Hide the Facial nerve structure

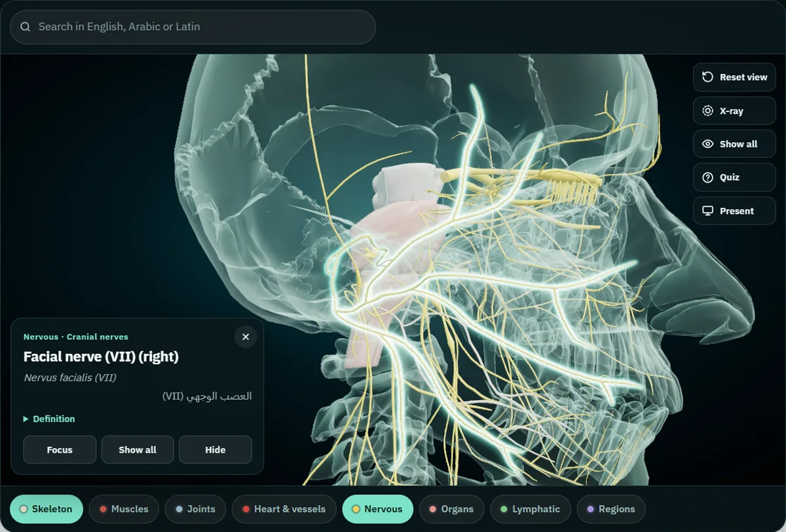click(x=215, y=449)
